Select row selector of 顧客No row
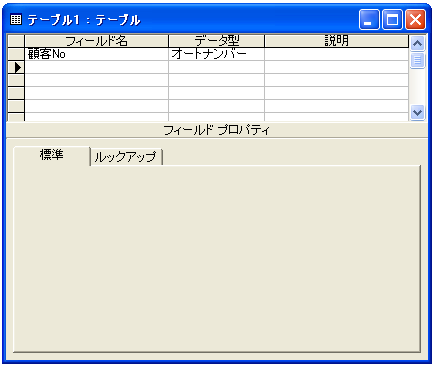Screen dimensions: 435x366 click(x=16, y=54)
